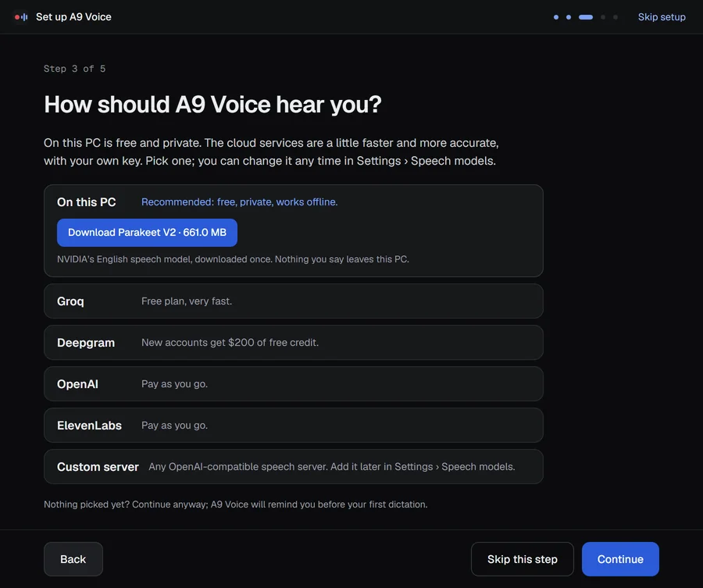703x588 pixels.
Task: Click the Set up A9 Voice title
Action: 73,17
